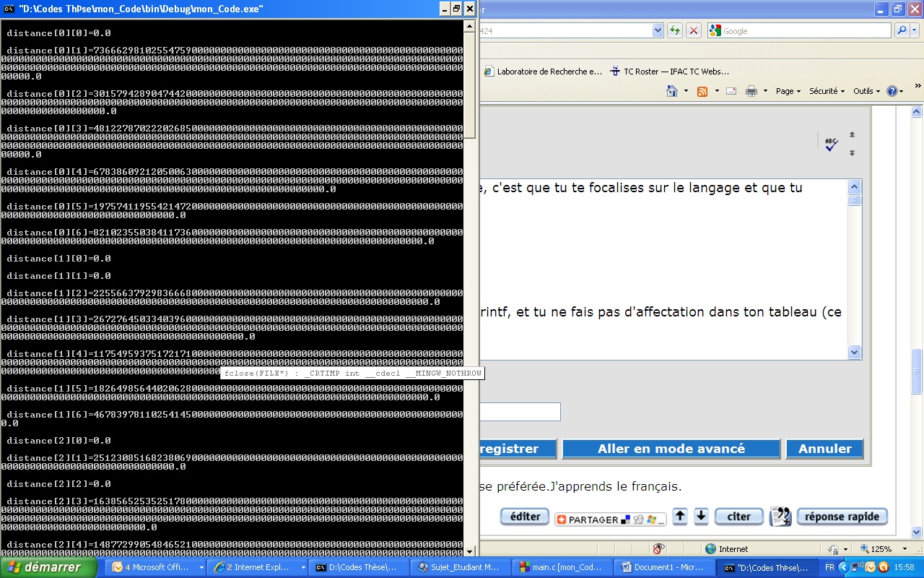The height and width of the screenshot is (578, 924).
Task: Click the empty input field below editor
Action: pos(520,412)
